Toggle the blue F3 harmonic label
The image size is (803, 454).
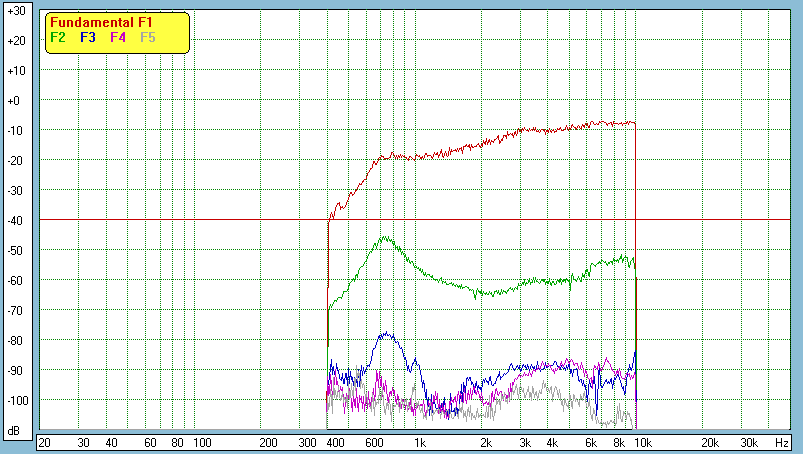[x=88, y=37]
